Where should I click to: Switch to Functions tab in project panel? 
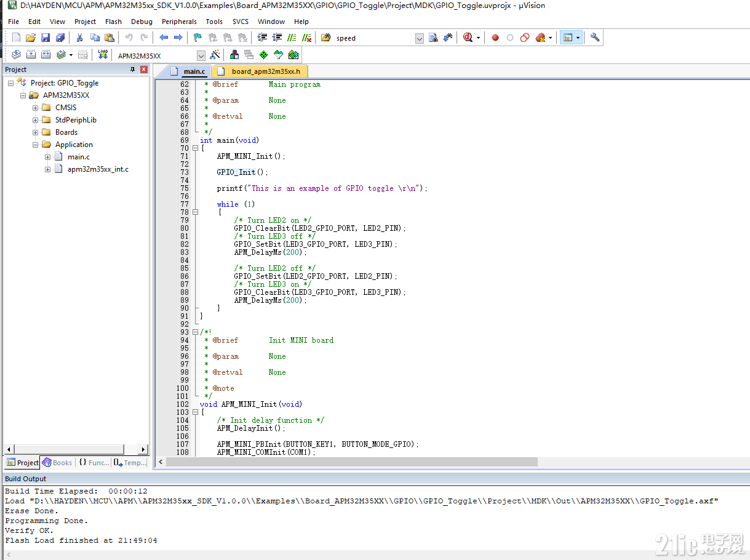[x=94, y=463]
